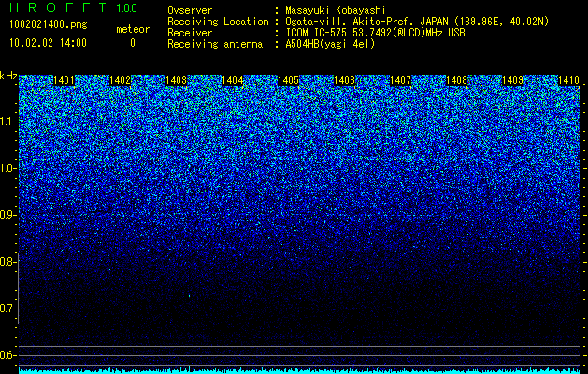Click the 0.8 kHz axis label
This screenshot has width=588, height=374.
click(8, 262)
